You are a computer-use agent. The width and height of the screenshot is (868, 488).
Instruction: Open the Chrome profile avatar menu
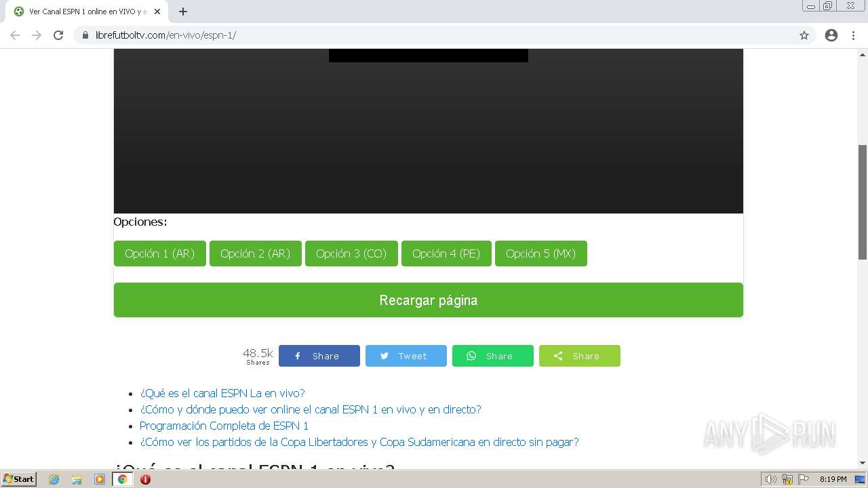point(831,35)
